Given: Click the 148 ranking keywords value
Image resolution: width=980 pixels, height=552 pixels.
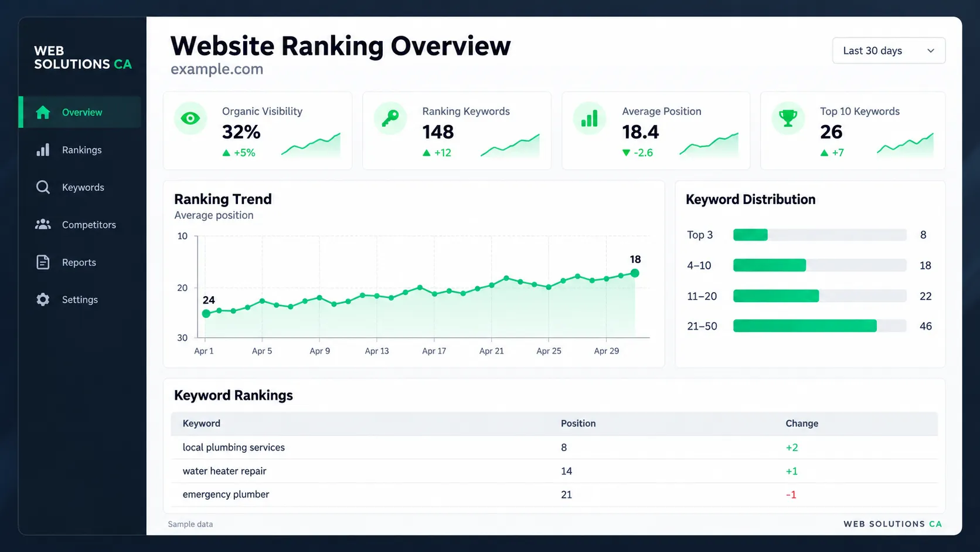Looking at the screenshot, I should click(438, 132).
